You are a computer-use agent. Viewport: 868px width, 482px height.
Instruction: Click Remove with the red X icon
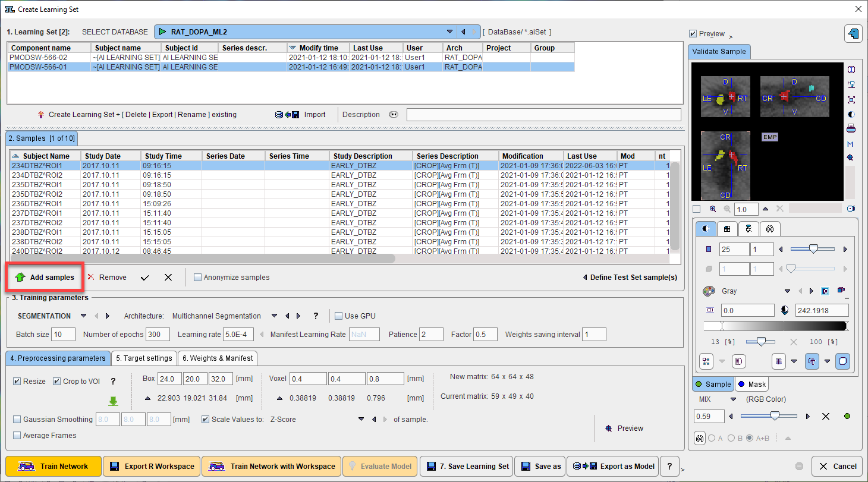pyautogui.click(x=107, y=278)
